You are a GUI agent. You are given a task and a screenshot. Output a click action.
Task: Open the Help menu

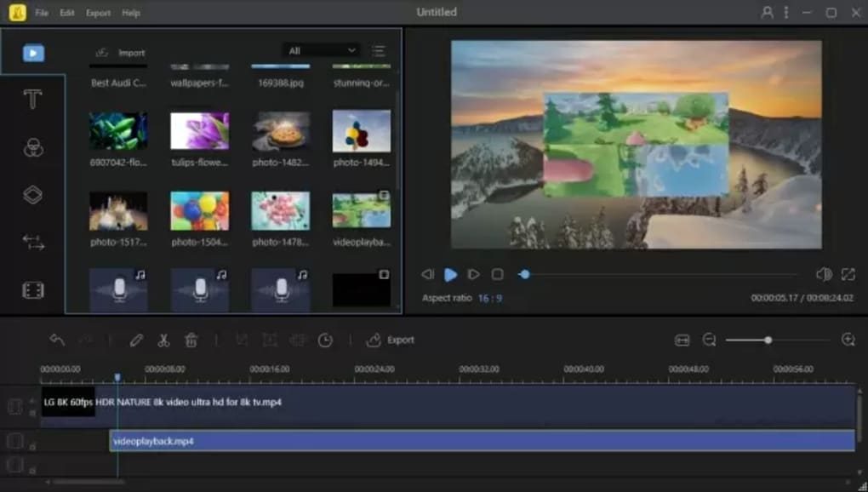pyautogui.click(x=131, y=13)
